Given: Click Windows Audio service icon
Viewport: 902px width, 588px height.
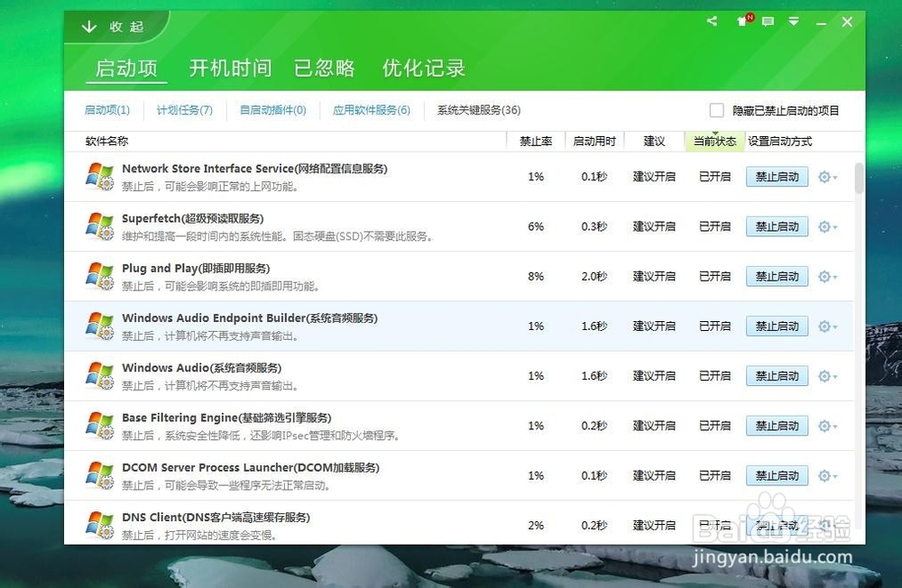Looking at the screenshot, I should 100,376.
